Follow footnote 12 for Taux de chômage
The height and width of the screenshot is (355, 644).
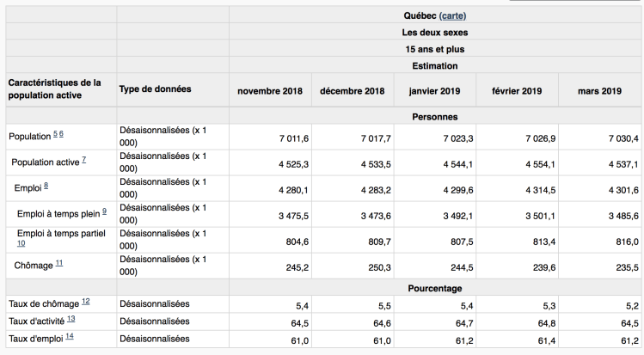(86, 301)
